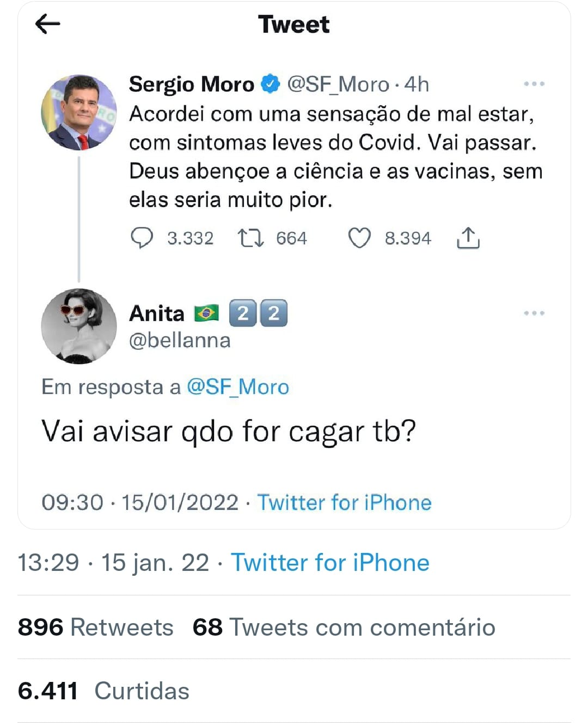Tap the back arrow icon

[47, 24]
